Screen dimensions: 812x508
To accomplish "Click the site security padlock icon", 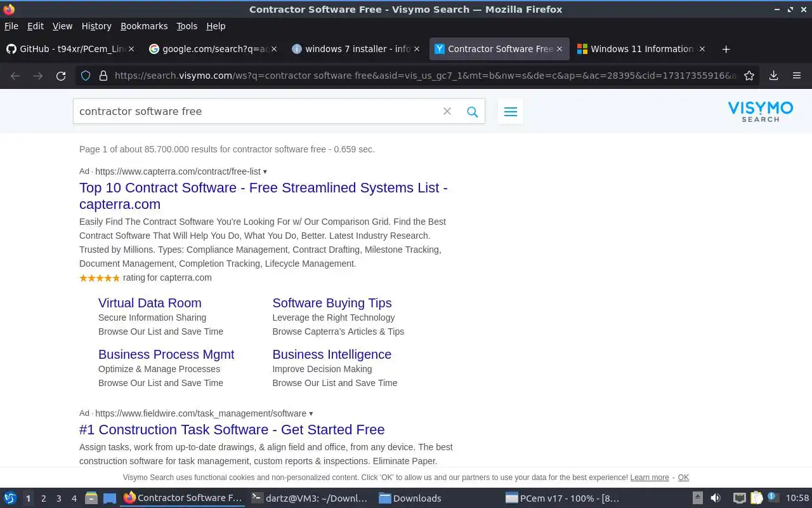I will (103, 76).
